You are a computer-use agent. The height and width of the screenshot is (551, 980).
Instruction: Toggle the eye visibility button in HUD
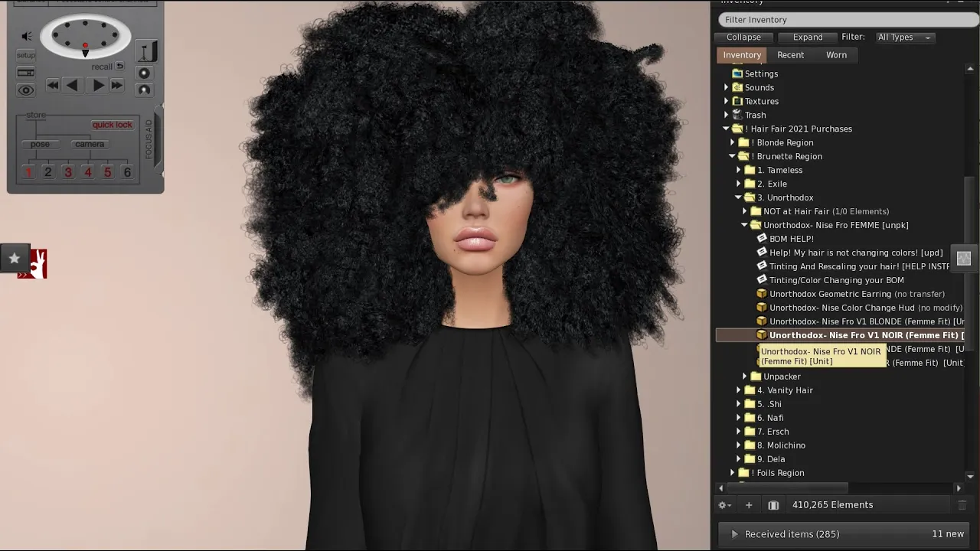tap(26, 90)
